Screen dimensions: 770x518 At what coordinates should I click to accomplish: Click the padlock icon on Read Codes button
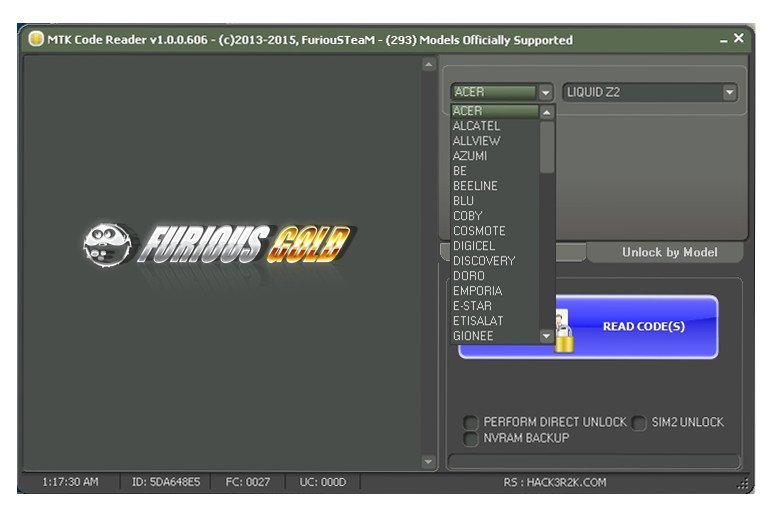pos(564,339)
